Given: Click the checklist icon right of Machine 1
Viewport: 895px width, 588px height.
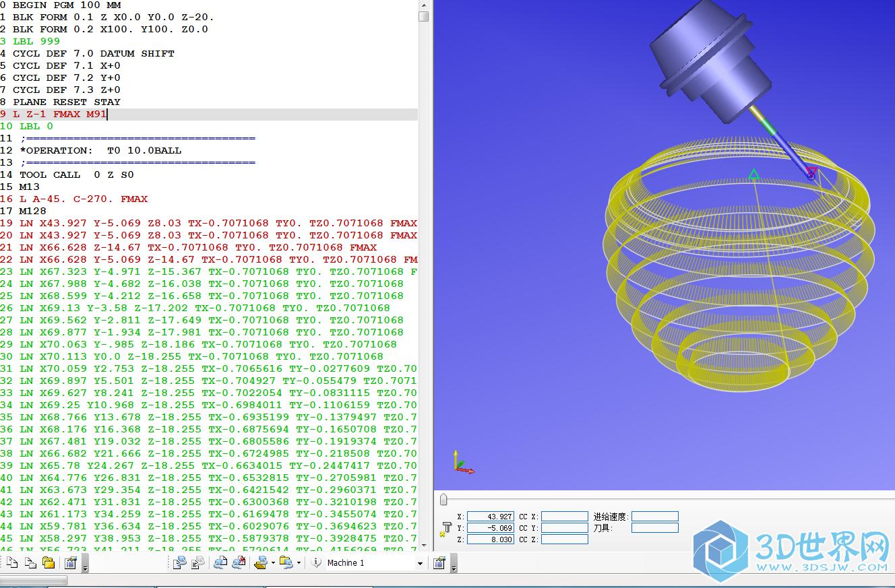Looking at the screenshot, I should tap(439, 562).
